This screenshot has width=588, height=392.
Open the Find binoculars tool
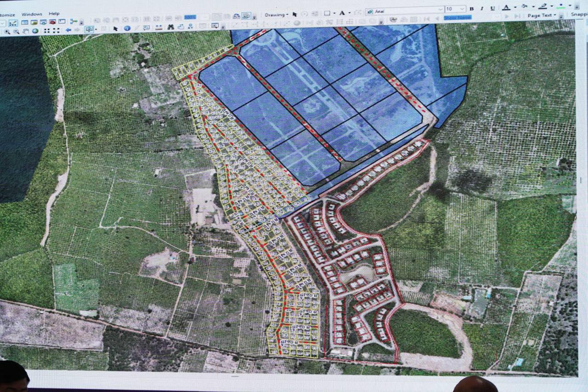click(x=170, y=27)
